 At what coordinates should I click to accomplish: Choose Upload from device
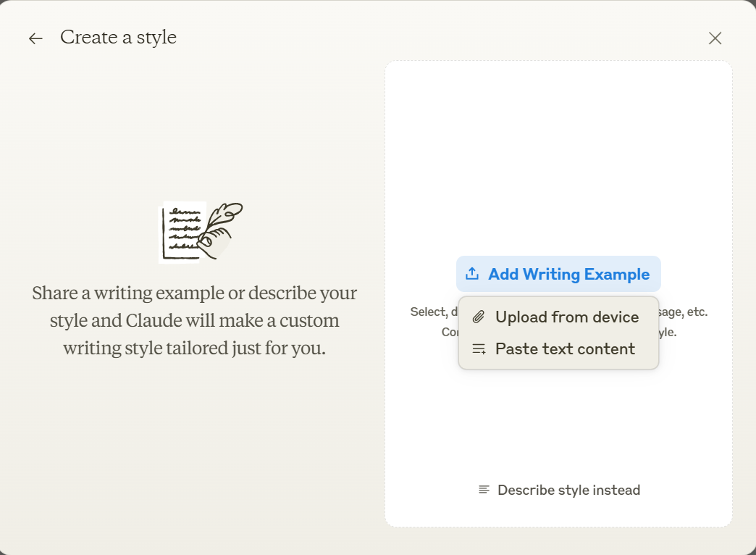558,317
